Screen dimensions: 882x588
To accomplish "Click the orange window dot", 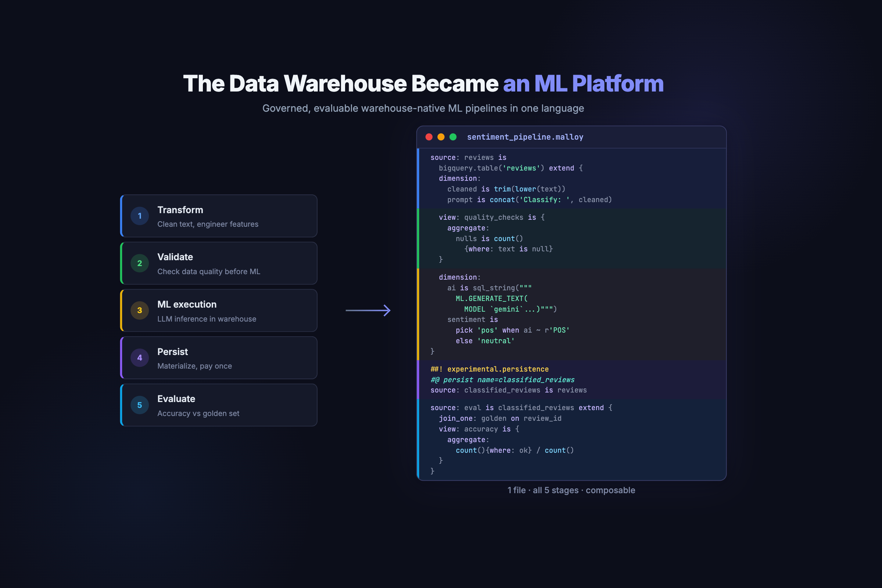I will (x=441, y=137).
